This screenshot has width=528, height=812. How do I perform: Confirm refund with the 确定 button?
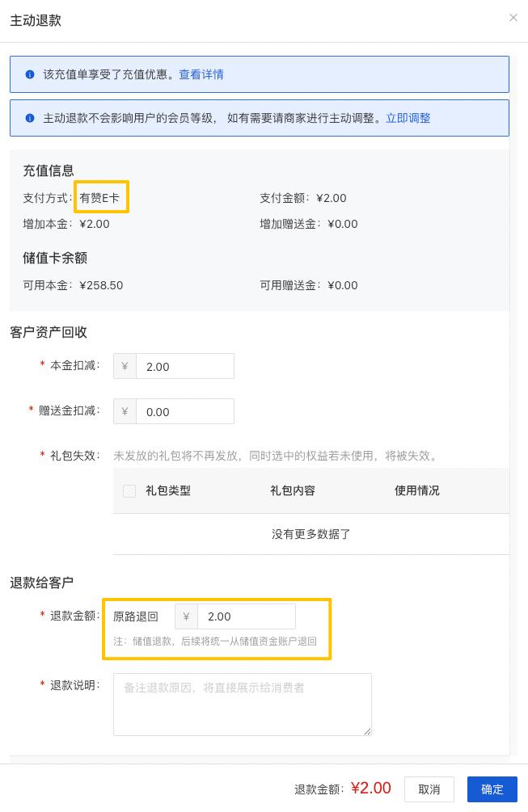coord(492,789)
